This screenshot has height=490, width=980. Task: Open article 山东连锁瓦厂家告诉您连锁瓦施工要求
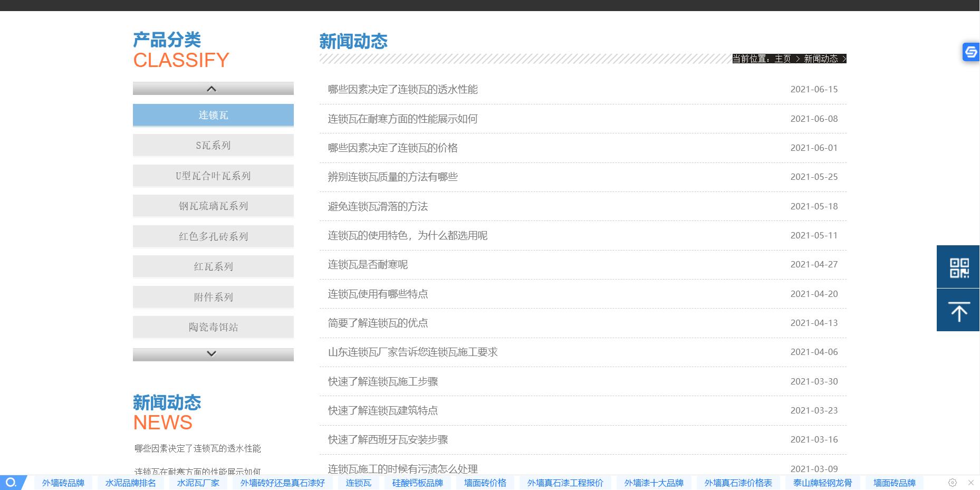coord(413,352)
